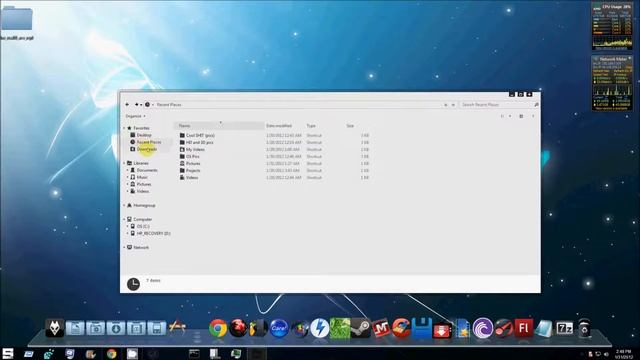
Task: Open the CPU Usage desktop gadget
Action: coord(612,27)
